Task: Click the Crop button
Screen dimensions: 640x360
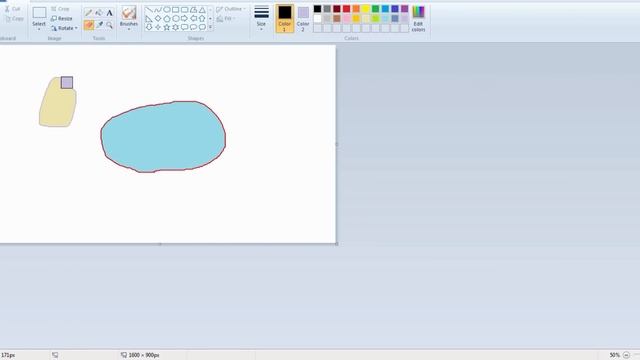Action: click(60, 9)
